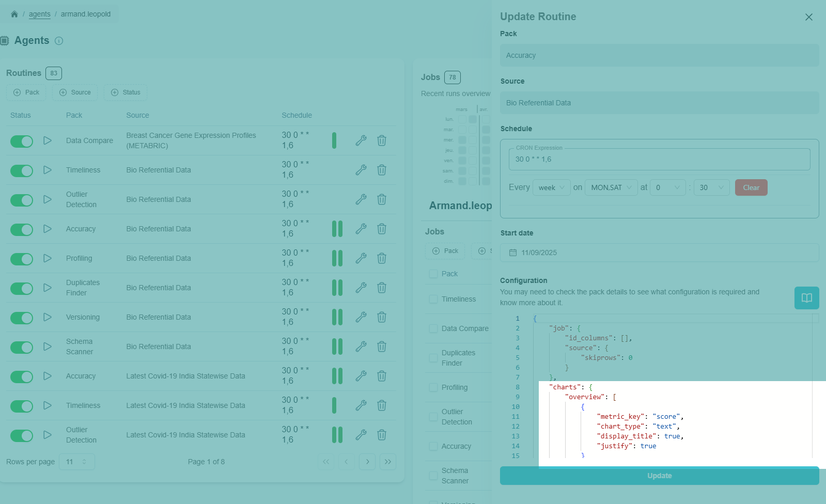Viewport: 826px width, 504px height.
Task: Open the 'week' frequency dropdown
Action: (x=551, y=187)
